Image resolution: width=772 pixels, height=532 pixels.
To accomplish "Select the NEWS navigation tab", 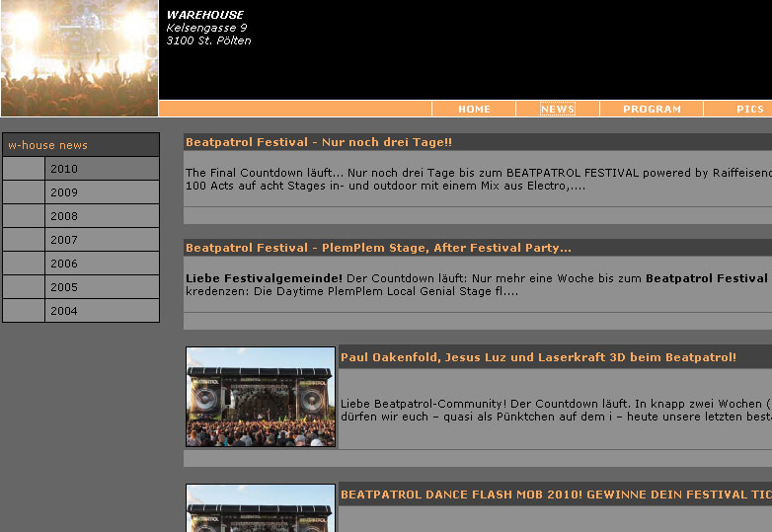I will [x=558, y=109].
